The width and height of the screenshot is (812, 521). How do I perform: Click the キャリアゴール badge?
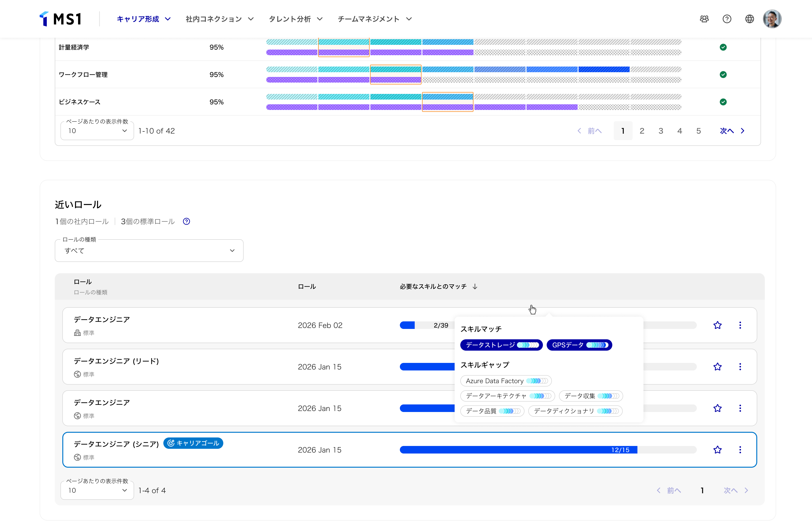point(193,443)
